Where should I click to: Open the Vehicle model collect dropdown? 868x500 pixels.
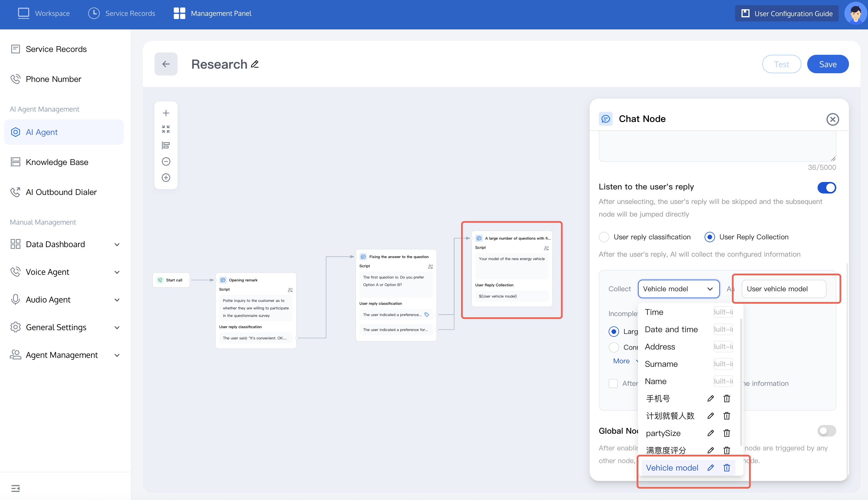(x=678, y=289)
